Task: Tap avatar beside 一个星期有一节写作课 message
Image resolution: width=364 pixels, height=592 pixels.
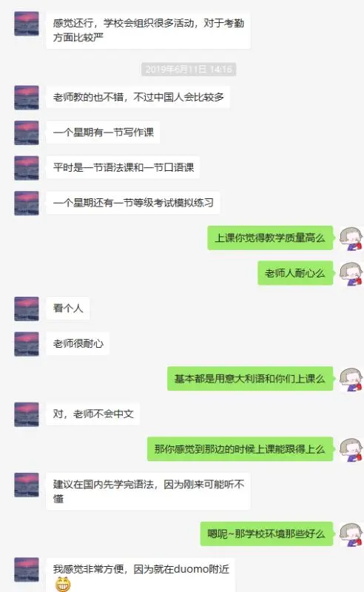Action: click(27, 132)
